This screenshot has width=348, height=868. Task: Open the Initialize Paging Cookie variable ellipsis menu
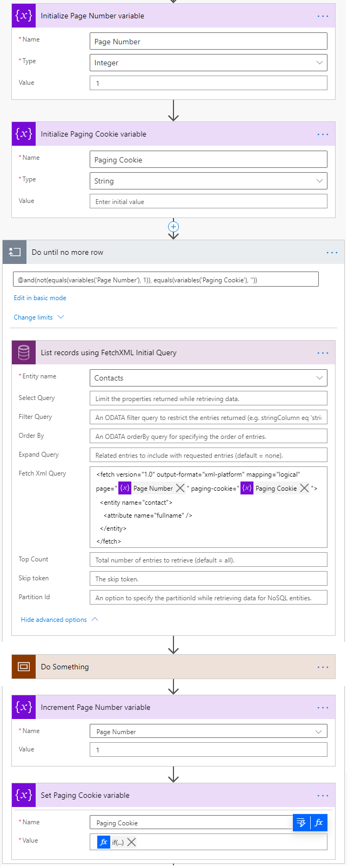tap(323, 134)
